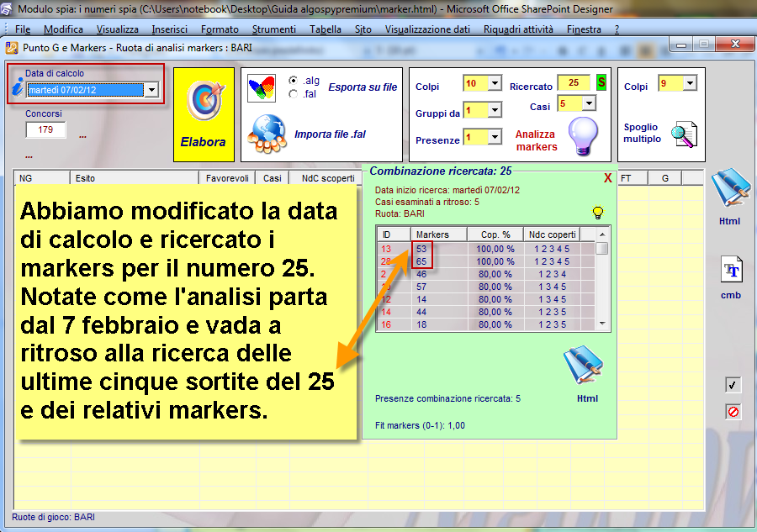Click the Esporta su file link
Viewport: 757px width, 532px height.
point(363,87)
